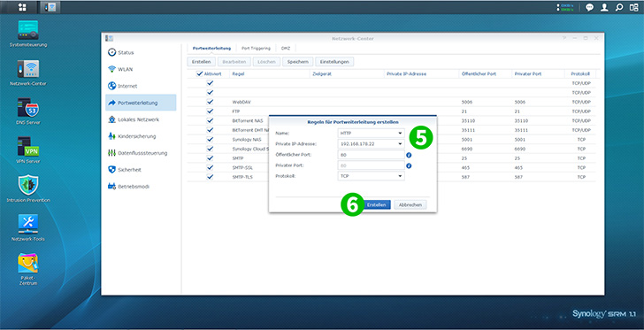Click info icon next to Öffentlicher Port

[x=409, y=155]
